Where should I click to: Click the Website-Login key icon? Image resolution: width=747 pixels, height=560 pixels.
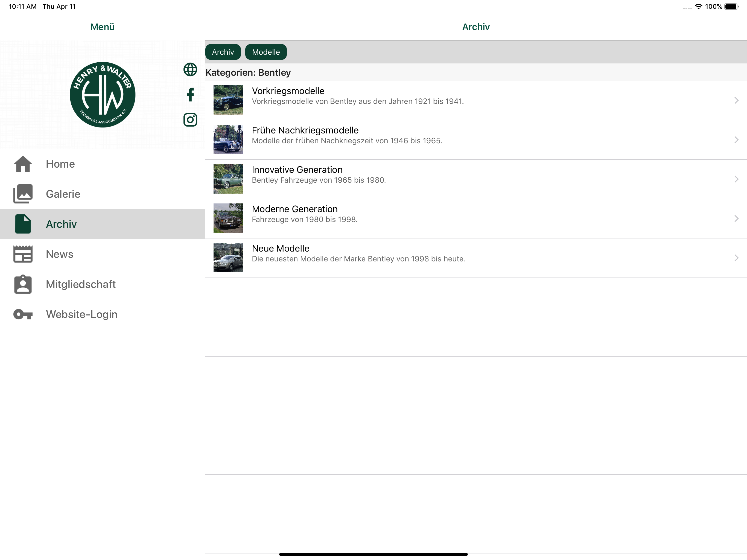coord(23,314)
